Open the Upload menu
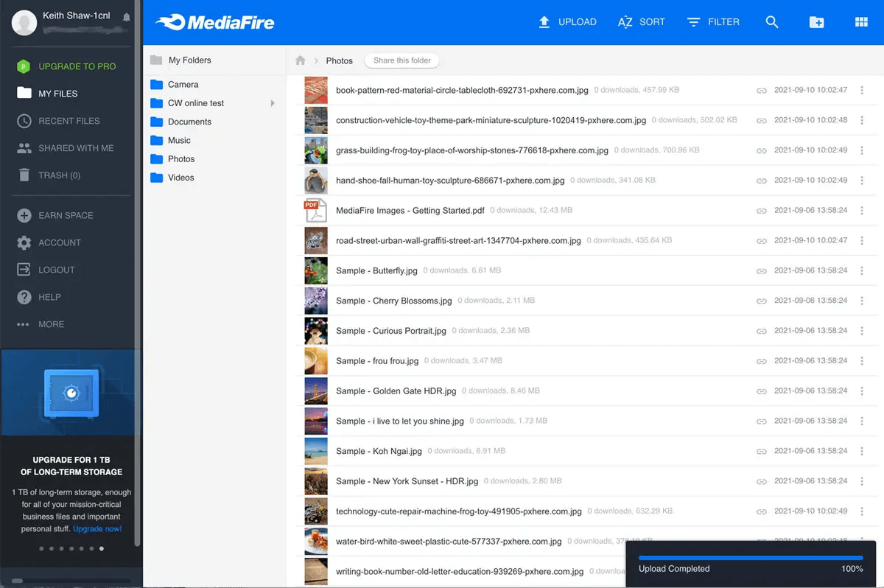884x588 pixels. pyautogui.click(x=567, y=22)
